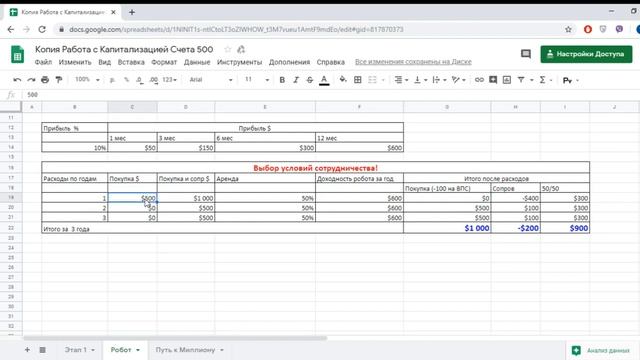Insert a comment from toolbar

click(x=493, y=80)
